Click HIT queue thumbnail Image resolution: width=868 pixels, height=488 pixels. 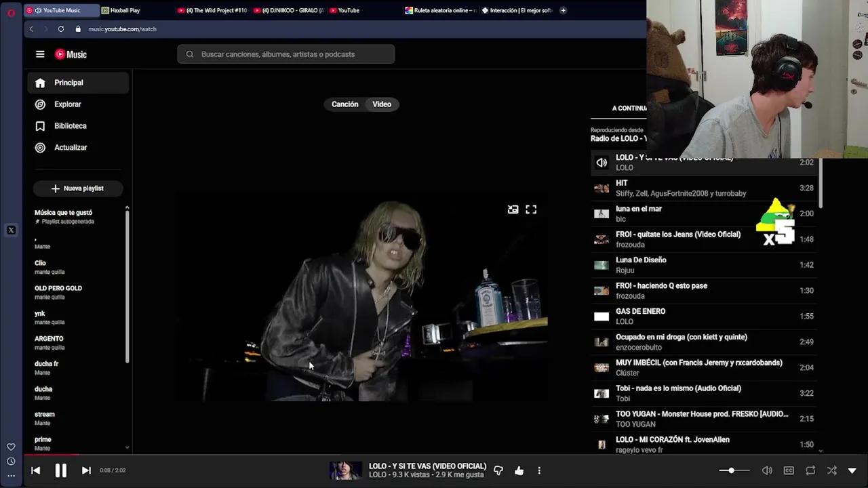click(601, 188)
